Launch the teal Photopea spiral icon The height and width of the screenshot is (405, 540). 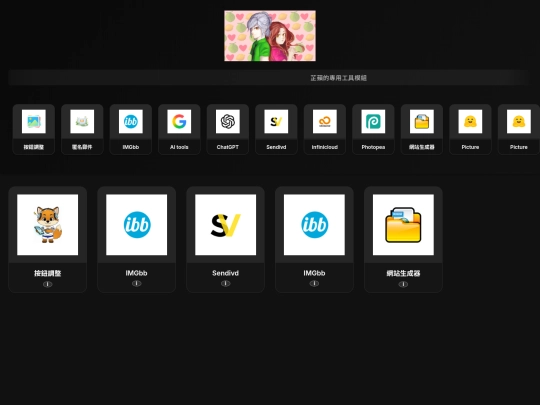[x=373, y=121]
